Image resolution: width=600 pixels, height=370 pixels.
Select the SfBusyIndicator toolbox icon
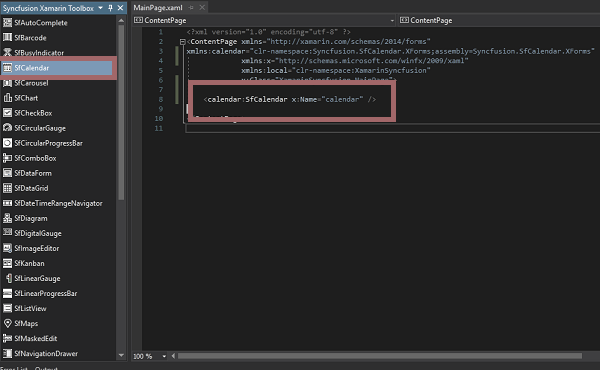[7, 52]
